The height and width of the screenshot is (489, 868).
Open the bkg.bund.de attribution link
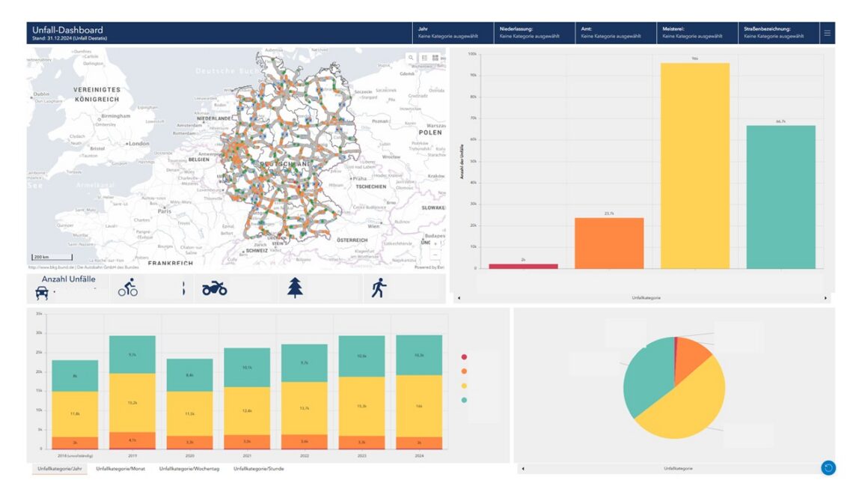pos(83,267)
